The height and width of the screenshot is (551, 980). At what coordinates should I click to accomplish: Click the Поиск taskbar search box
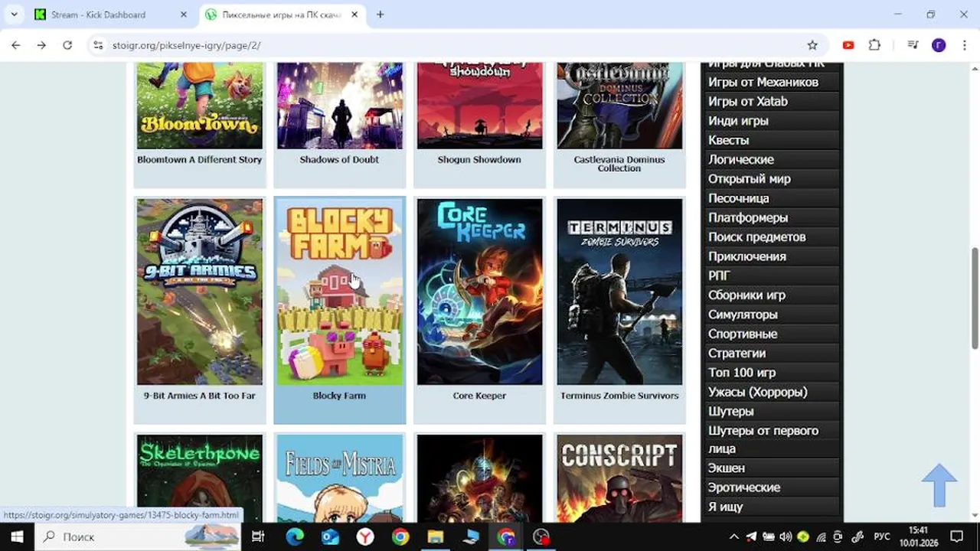(x=138, y=536)
